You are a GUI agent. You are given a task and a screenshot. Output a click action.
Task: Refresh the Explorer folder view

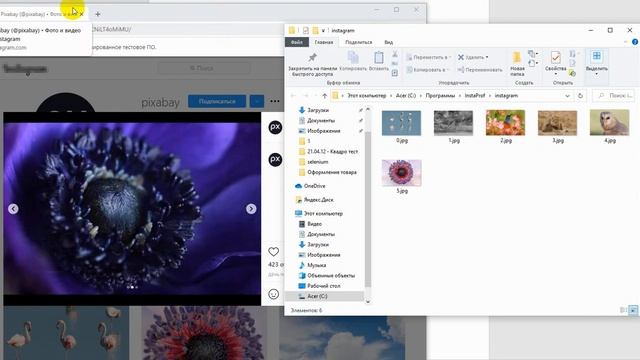point(580,96)
